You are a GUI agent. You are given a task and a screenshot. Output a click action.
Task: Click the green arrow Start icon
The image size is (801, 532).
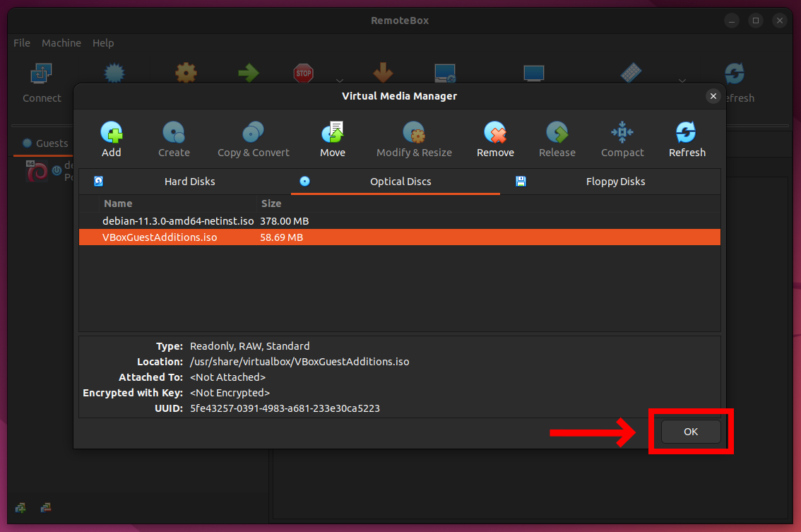(248, 73)
